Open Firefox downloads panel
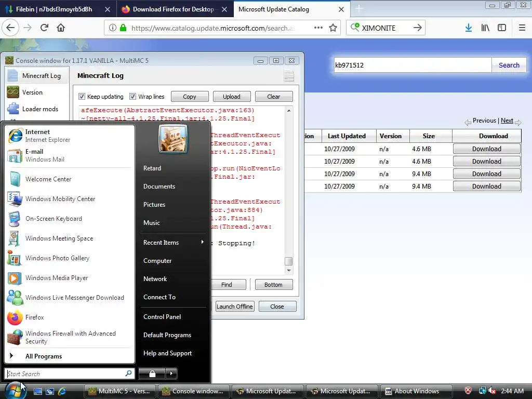 pos(469,28)
